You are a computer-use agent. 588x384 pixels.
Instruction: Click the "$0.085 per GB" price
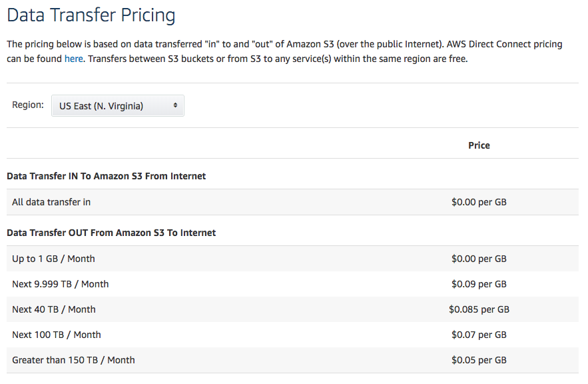[479, 309]
